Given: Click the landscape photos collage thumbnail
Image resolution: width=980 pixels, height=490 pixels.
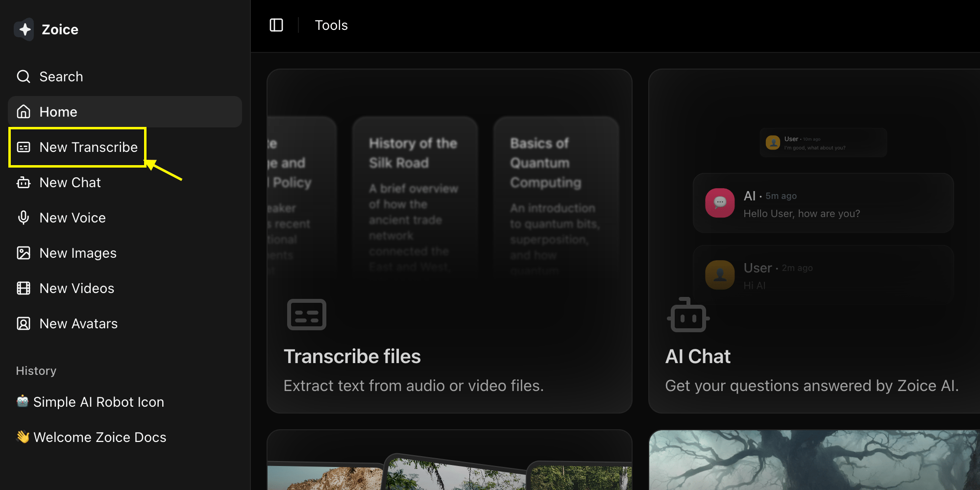Looking at the screenshot, I should [449, 460].
